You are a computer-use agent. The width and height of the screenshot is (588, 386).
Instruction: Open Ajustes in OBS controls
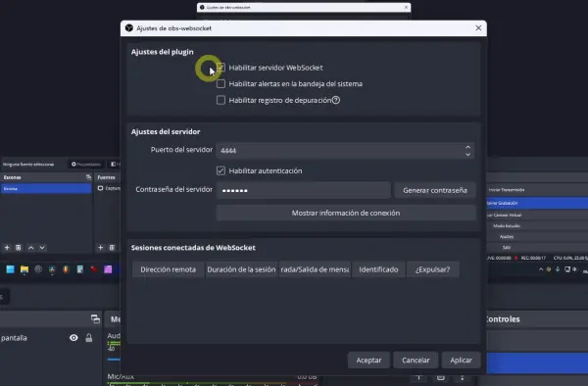[x=537, y=236]
